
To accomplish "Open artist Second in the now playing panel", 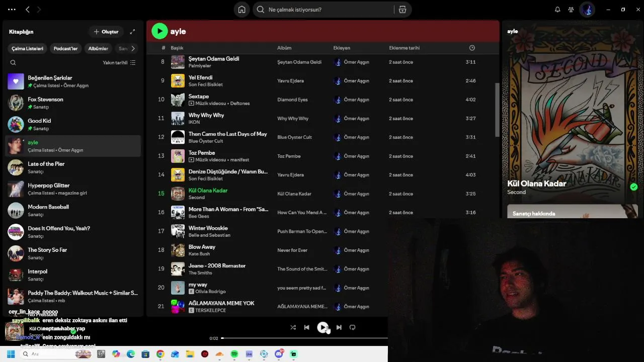I will click(516, 192).
